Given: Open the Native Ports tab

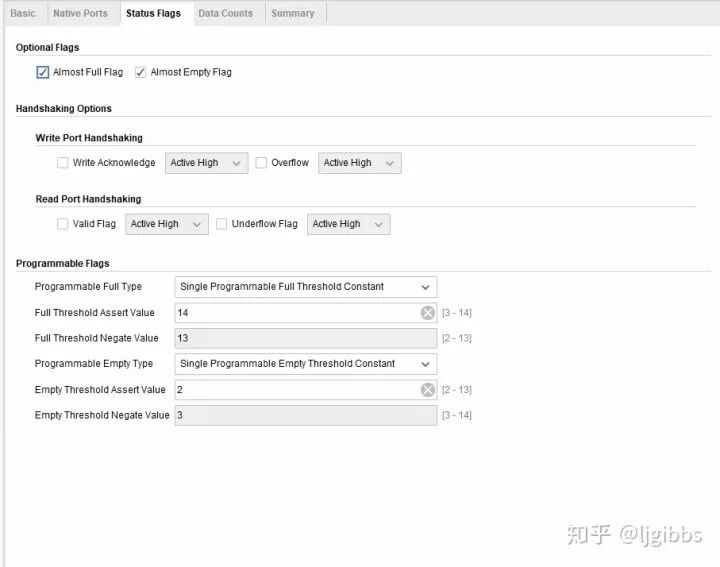Looking at the screenshot, I should point(80,13).
